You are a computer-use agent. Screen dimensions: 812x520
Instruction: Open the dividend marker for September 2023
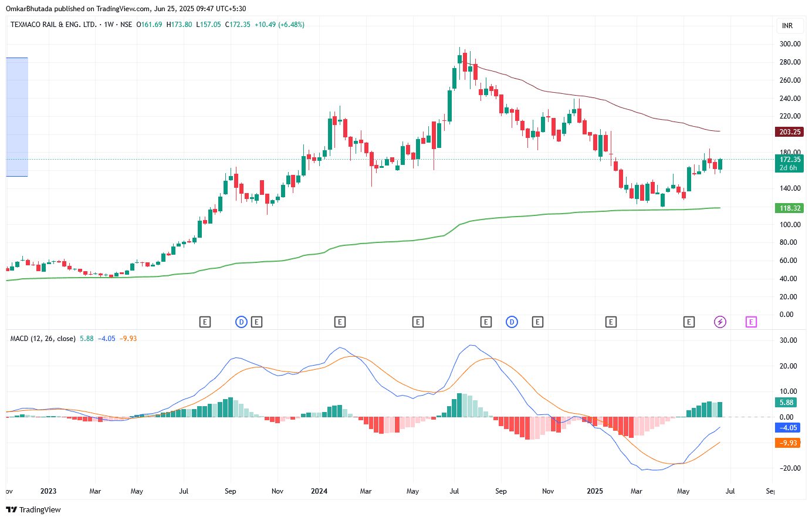[241, 322]
